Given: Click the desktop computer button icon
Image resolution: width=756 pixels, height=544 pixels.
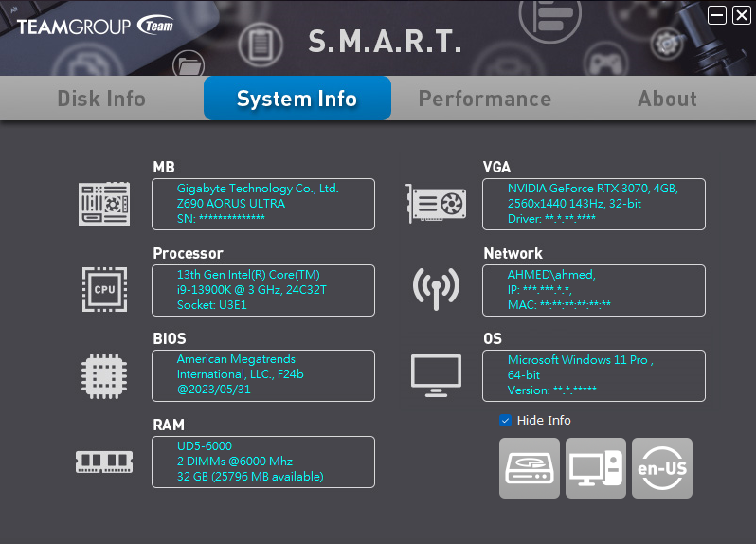Looking at the screenshot, I should pos(596,468).
